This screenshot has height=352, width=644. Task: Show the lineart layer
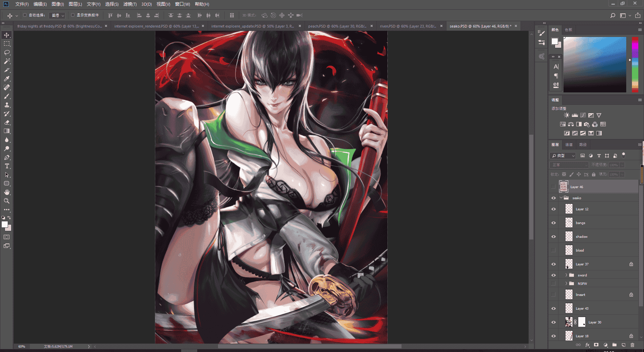click(553, 295)
